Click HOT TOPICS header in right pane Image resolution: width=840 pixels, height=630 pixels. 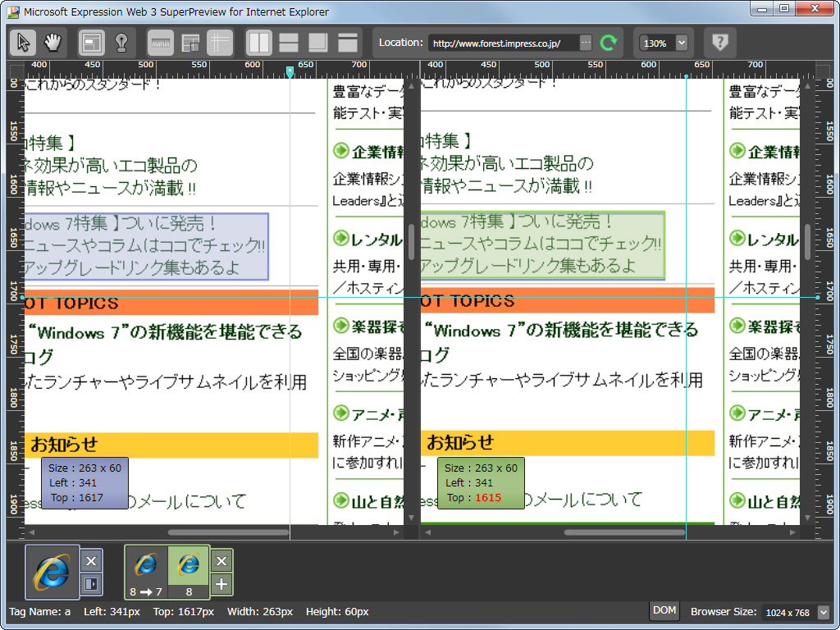(x=568, y=300)
